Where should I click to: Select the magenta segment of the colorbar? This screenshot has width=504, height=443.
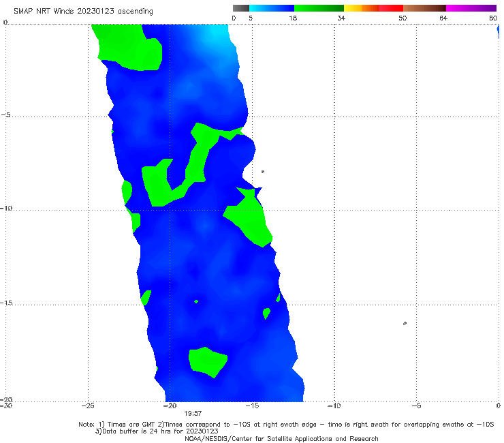click(x=471, y=8)
